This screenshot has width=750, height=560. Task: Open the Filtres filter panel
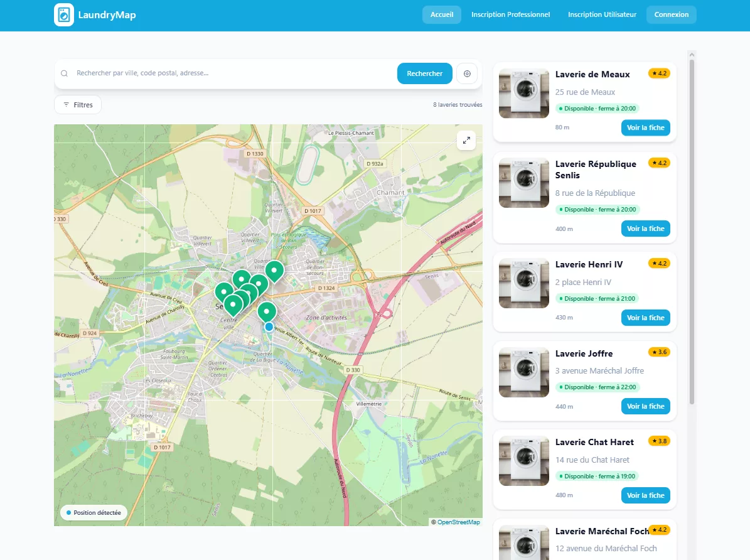77,105
